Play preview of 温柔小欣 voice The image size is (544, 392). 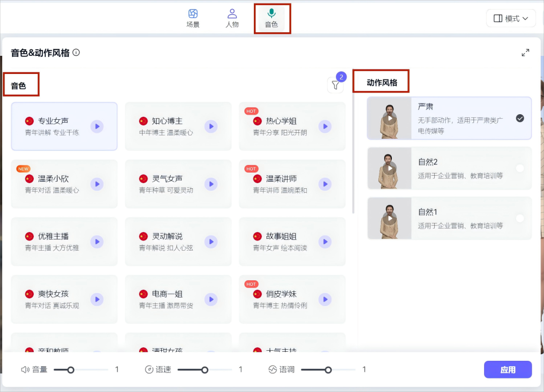97,184
